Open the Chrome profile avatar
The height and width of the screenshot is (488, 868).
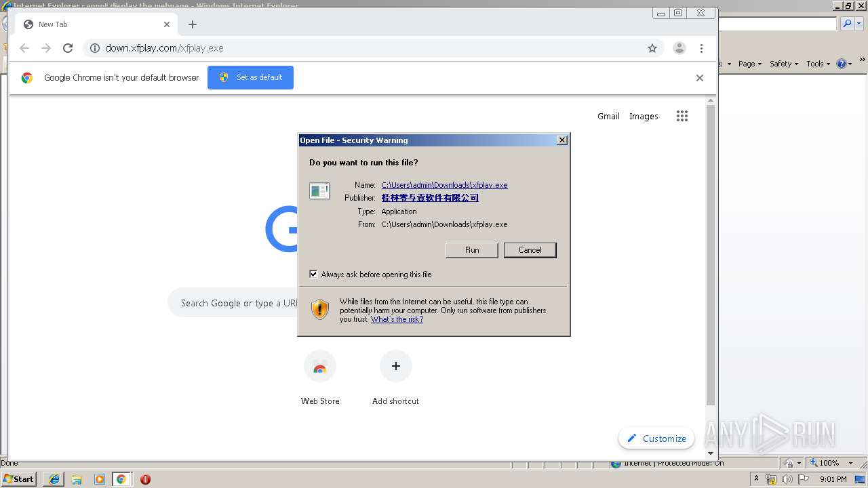(679, 48)
